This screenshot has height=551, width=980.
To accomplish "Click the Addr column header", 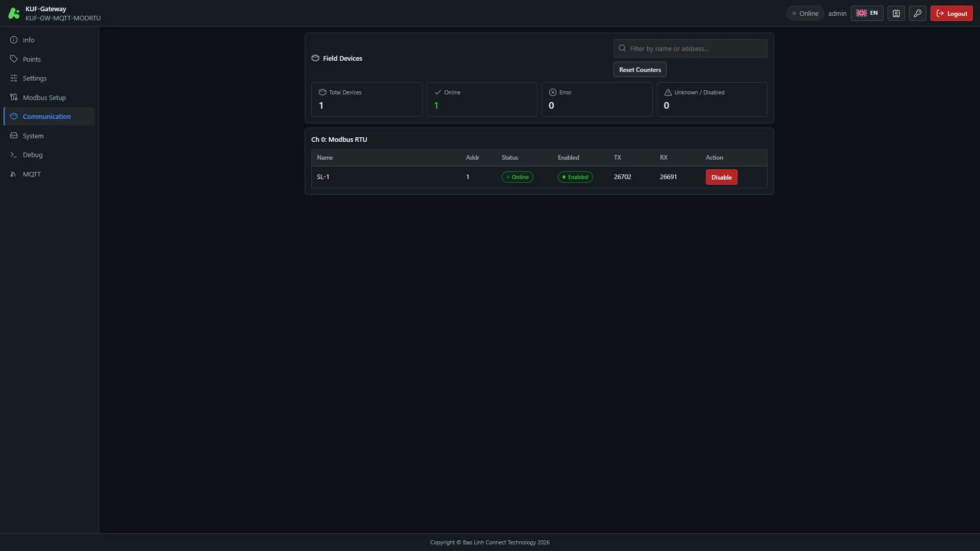I will 472,158.
